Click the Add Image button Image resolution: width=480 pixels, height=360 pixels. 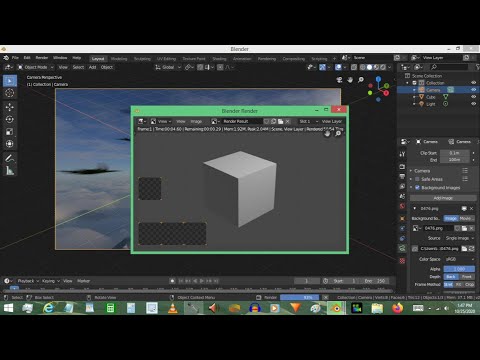[443, 198]
